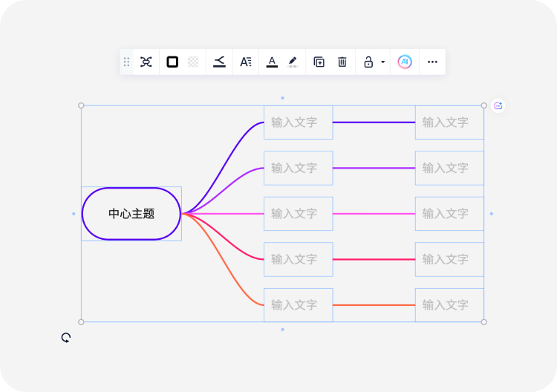The width and height of the screenshot is (557, 392).
Task: Pick the highlighter pen color tool
Action: [x=293, y=62]
